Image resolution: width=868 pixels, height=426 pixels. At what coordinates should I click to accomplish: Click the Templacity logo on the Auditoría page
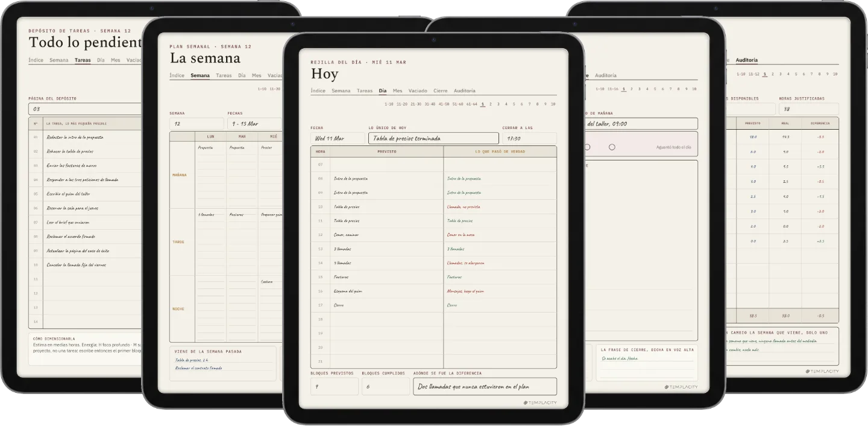tap(822, 371)
